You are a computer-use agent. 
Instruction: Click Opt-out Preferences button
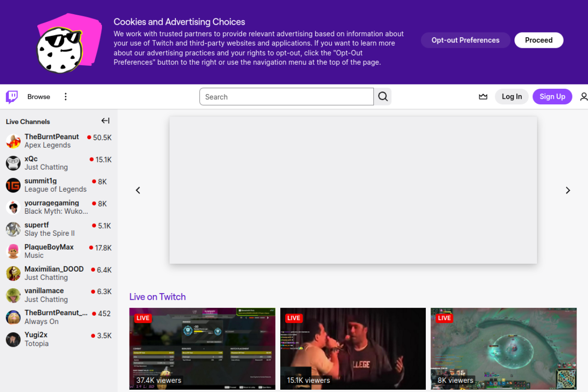tap(465, 40)
